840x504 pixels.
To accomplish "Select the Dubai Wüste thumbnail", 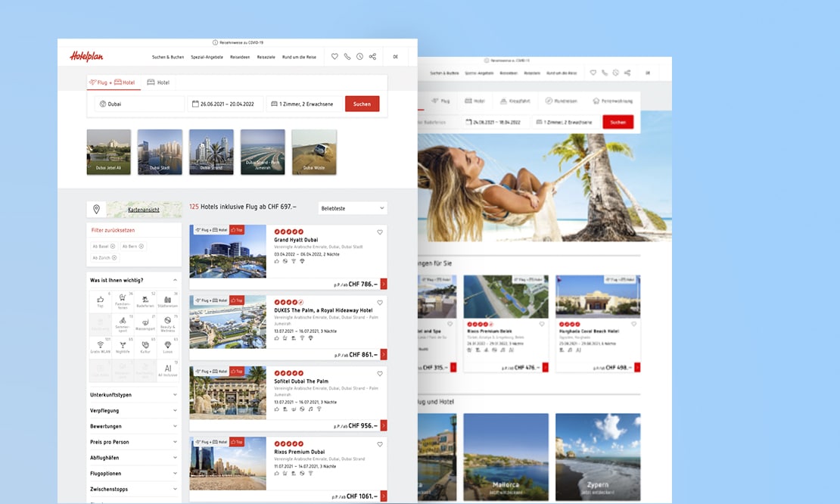I will 314,152.
